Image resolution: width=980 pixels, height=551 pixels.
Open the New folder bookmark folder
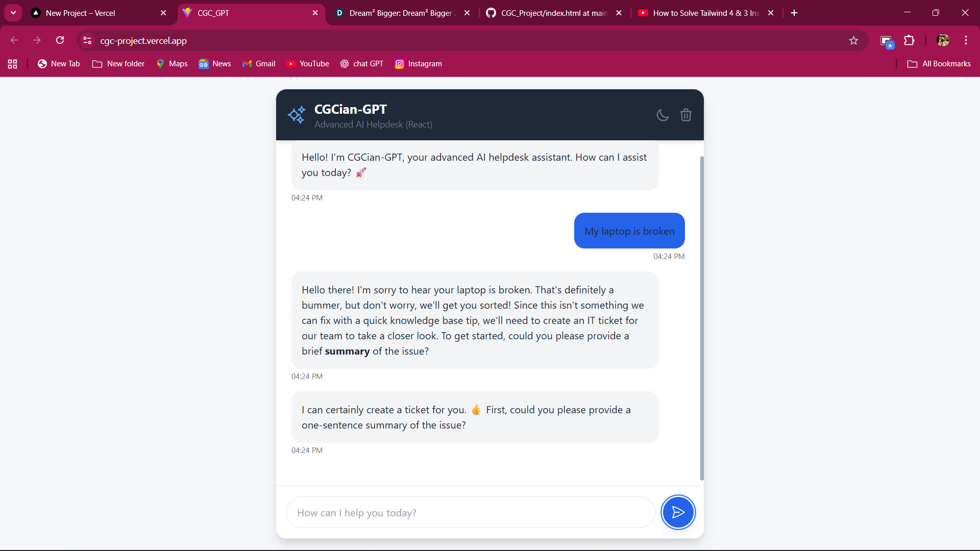point(118,64)
